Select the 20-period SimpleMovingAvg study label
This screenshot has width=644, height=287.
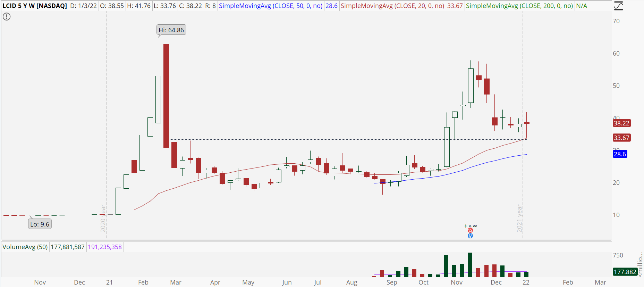[392, 6]
